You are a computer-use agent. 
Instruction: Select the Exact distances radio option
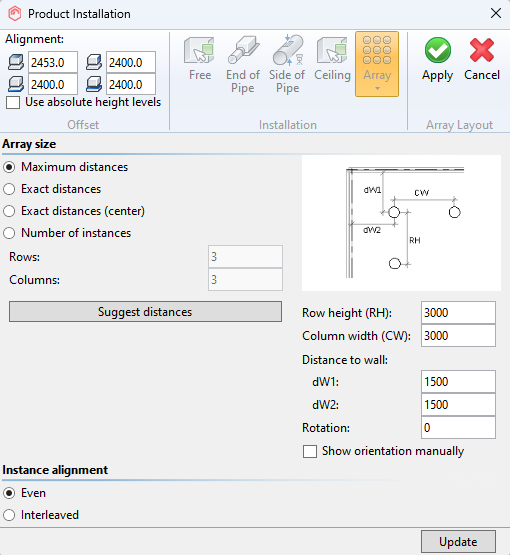(x=9, y=189)
